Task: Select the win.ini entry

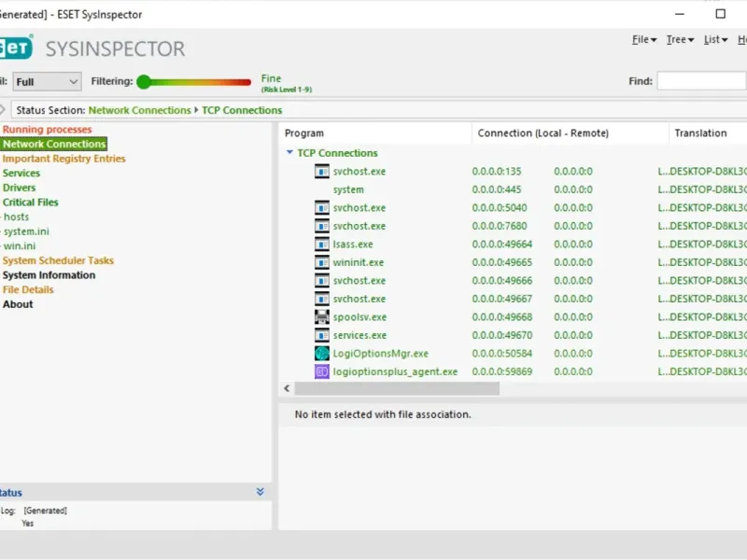Action: click(20, 246)
